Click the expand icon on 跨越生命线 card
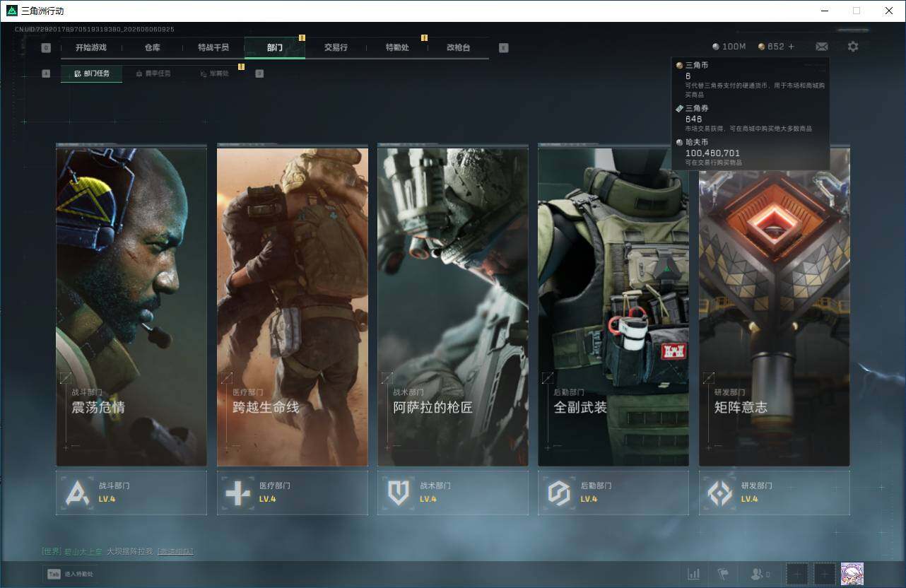 click(226, 378)
